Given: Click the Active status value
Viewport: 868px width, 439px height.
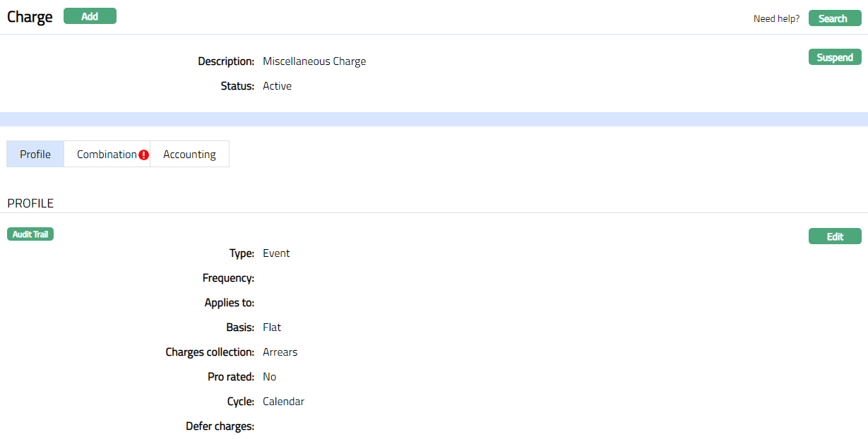Looking at the screenshot, I should click(277, 86).
